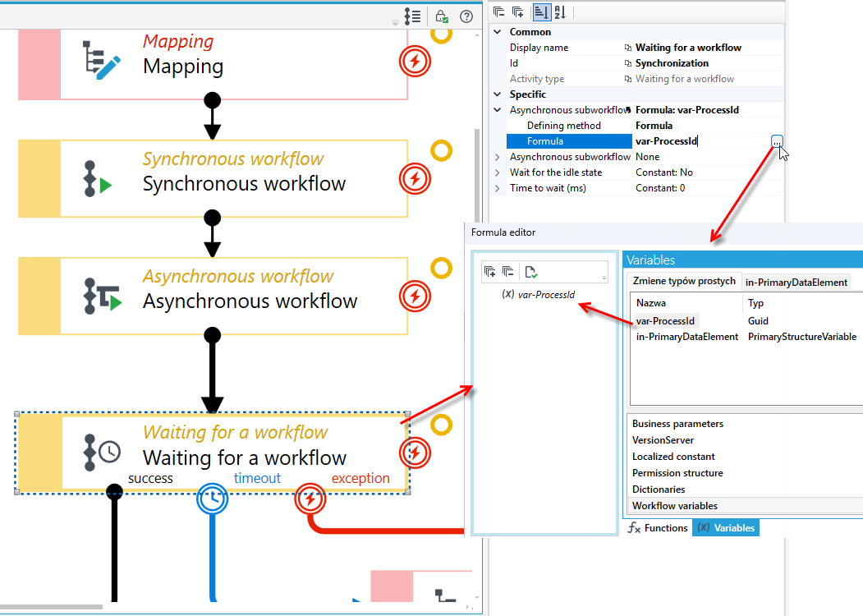The image size is (863, 616).
Task: Click the yellow circle beside Waiting for a workflow
Action: tap(441, 425)
